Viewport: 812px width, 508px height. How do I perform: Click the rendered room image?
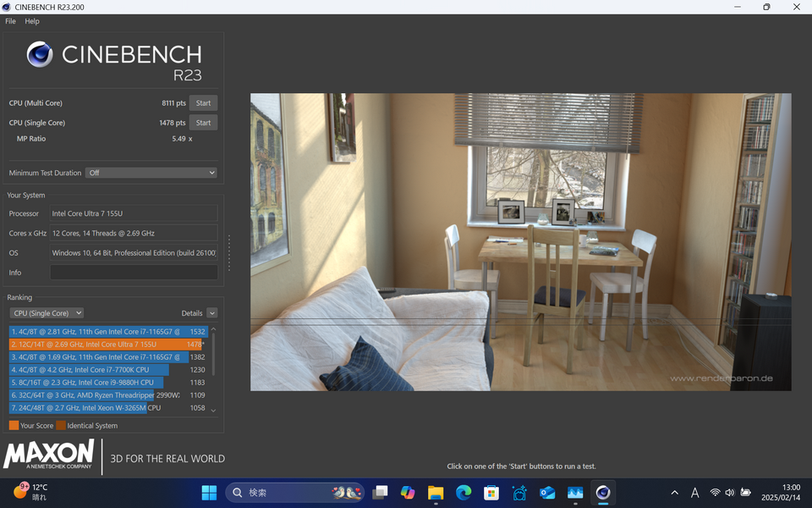coord(520,242)
